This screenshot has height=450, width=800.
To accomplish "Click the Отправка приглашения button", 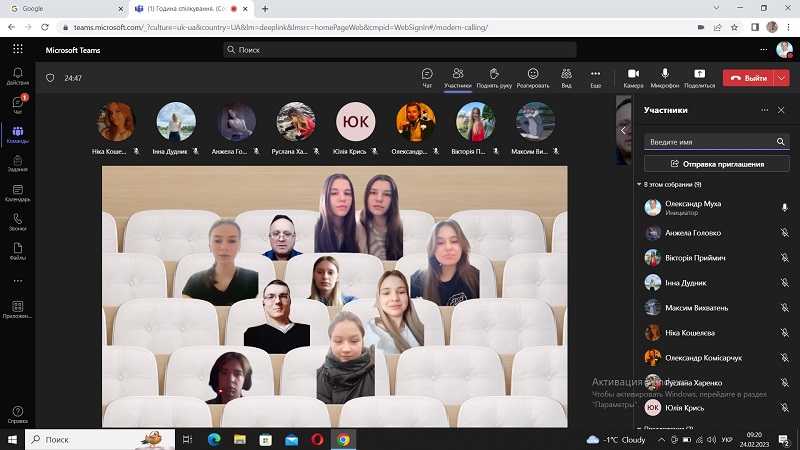I will 716,163.
